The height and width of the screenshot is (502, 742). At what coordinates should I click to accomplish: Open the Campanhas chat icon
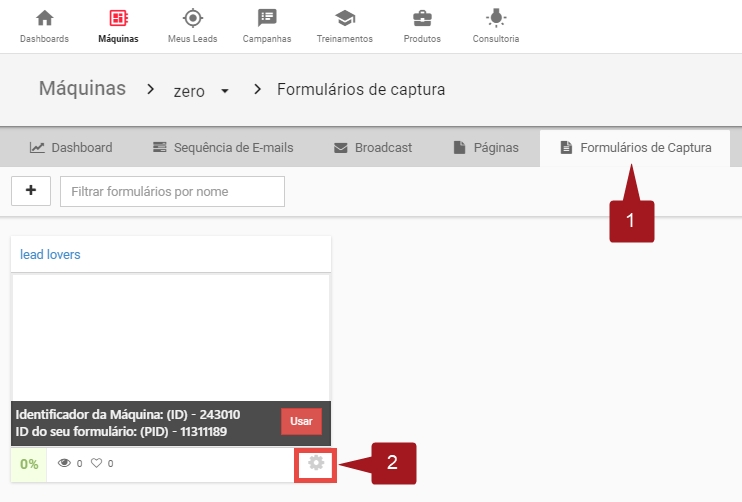(266, 18)
